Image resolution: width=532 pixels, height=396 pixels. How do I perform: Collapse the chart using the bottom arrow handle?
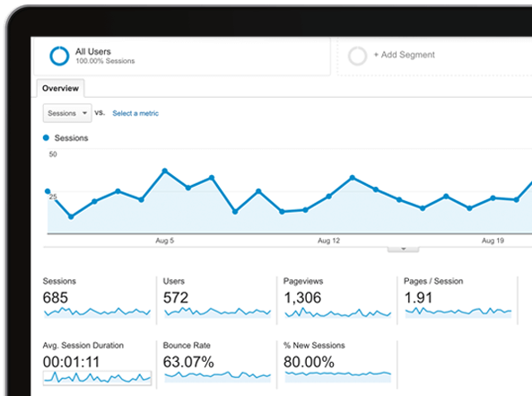click(403, 250)
